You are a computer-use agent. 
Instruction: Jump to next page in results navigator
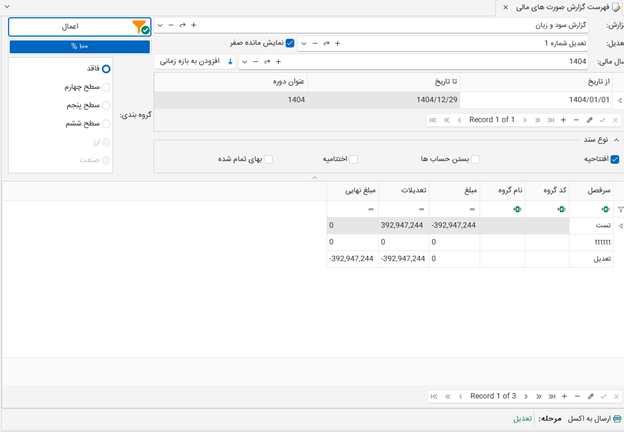pyautogui.click(x=538, y=397)
